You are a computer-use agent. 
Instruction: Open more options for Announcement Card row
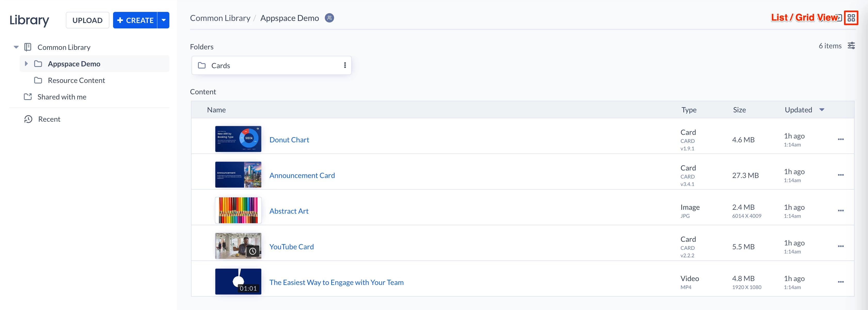(x=840, y=175)
